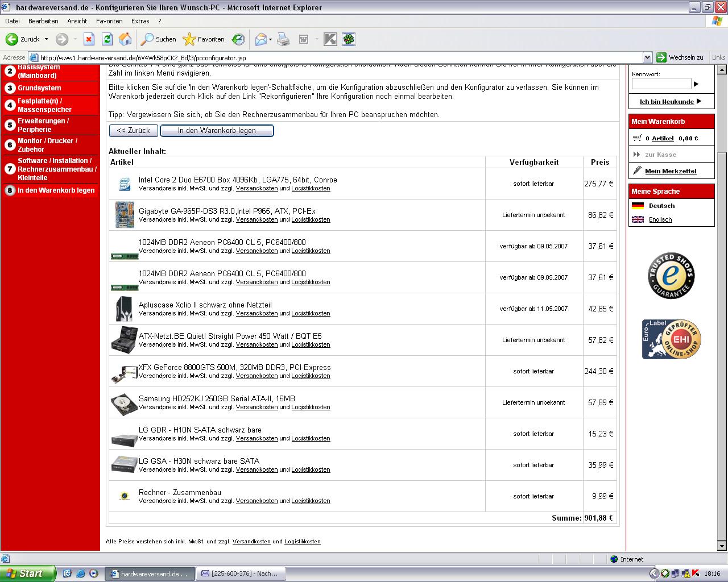Click the 0 Artikel cart link
The image size is (728, 582).
pyautogui.click(x=663, y=138)
